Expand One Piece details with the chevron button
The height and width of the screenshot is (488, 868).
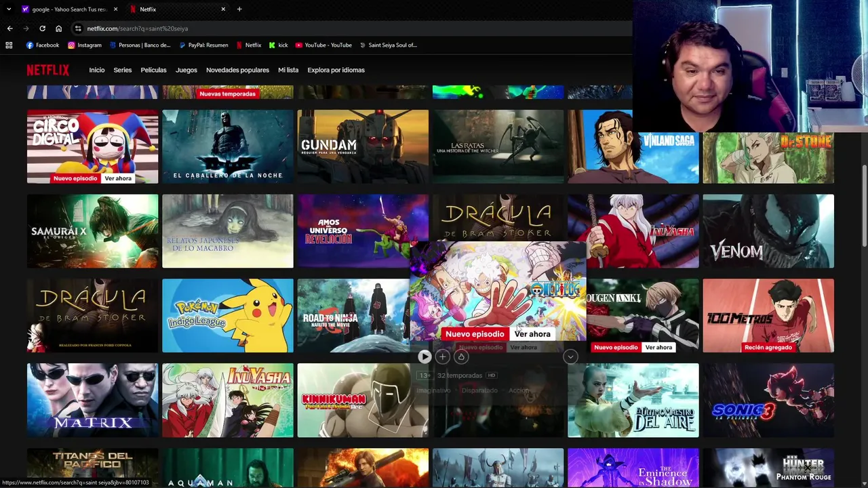pyautogui.click(x=570, y=356)
